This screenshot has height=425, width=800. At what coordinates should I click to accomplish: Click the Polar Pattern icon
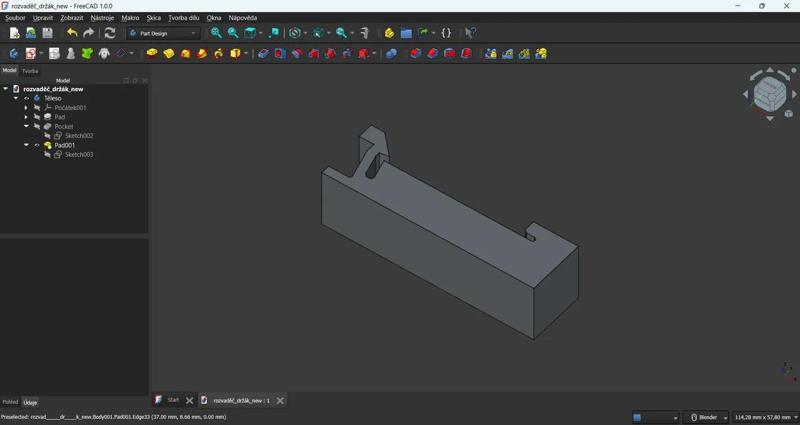click(524, 54)
